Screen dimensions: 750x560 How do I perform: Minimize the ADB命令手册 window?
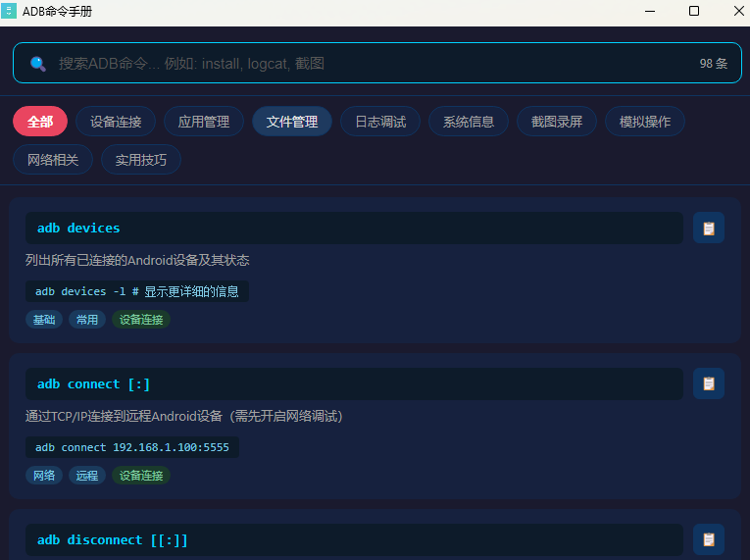(650, 11)
